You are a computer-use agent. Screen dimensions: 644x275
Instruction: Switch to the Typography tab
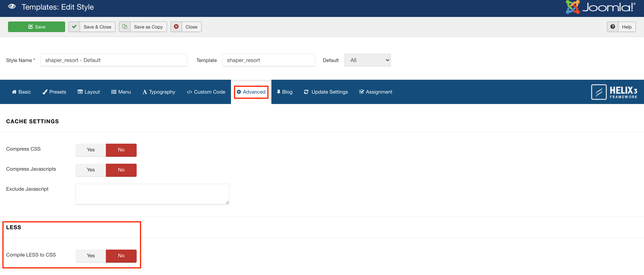(x=159, y=92)
